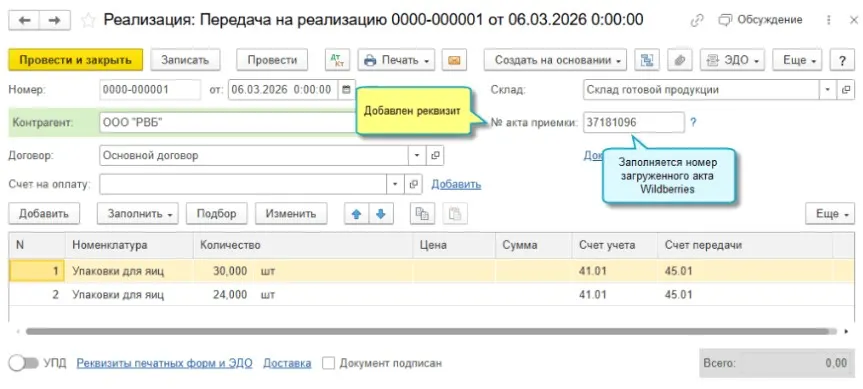The height and width of the screenshot is (389, 863).
Task: Expand the Счет на оплату dropdown
Action: click(x=395, y=184)
